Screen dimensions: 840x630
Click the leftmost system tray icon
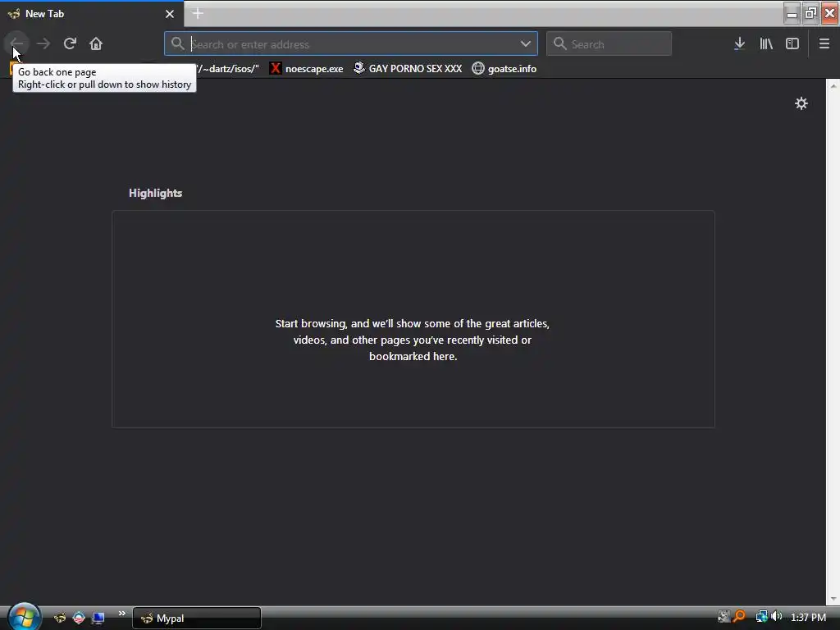tap(724, 617)
